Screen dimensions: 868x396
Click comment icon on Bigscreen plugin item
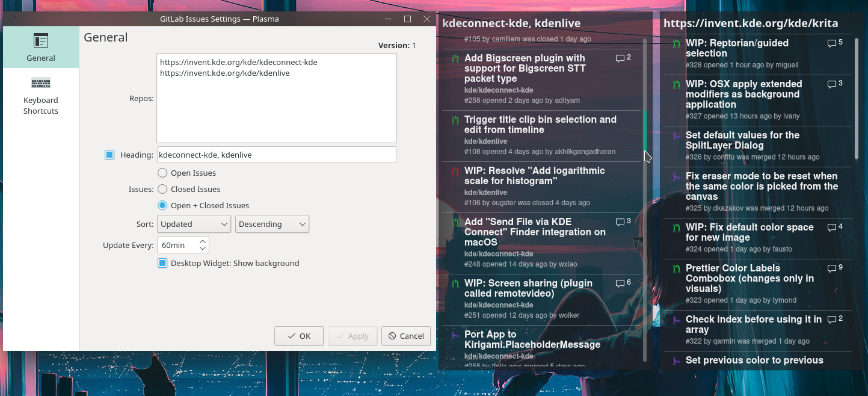click(x=620, y=58)
